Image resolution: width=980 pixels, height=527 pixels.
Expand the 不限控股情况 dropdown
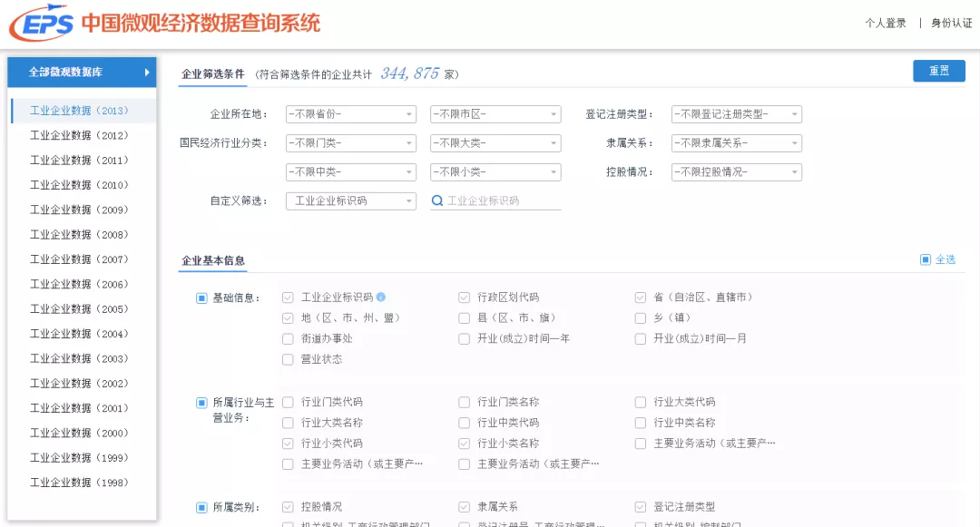click(736, 171)
